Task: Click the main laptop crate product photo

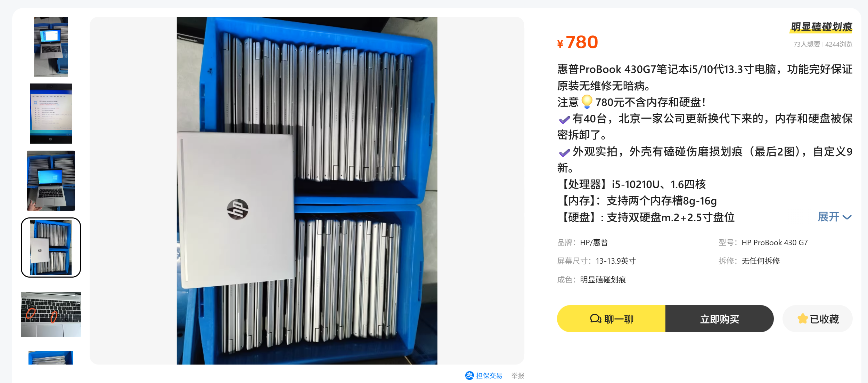Action: point(307,191)
